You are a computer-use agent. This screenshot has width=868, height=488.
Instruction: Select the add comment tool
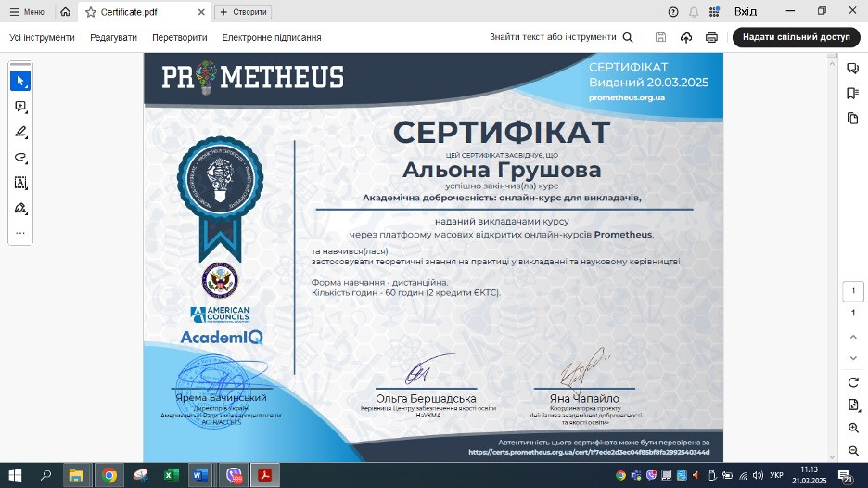pos(20,107)
